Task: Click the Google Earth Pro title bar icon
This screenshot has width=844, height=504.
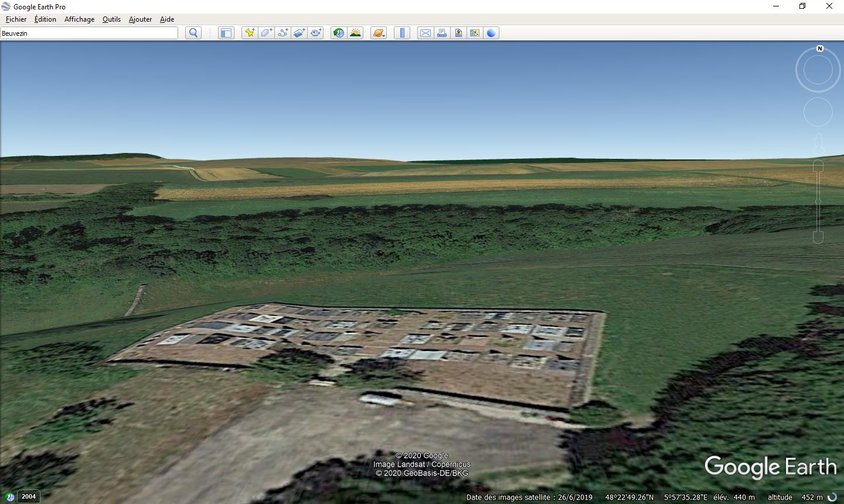Action: [x=6, y=6]
